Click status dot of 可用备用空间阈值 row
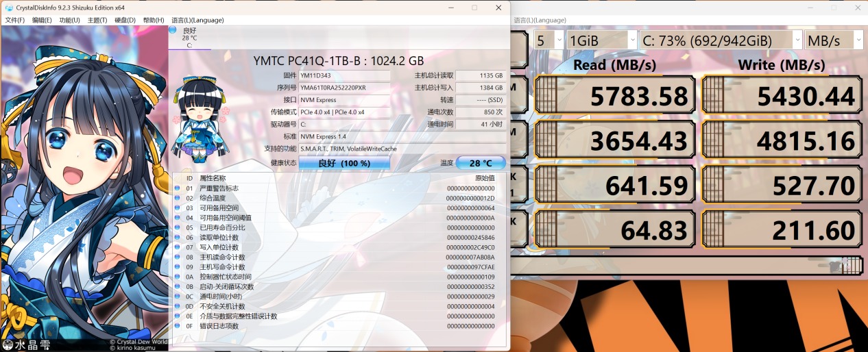The width and height of the screenshot is (868, 352). [x=177, y=218]
